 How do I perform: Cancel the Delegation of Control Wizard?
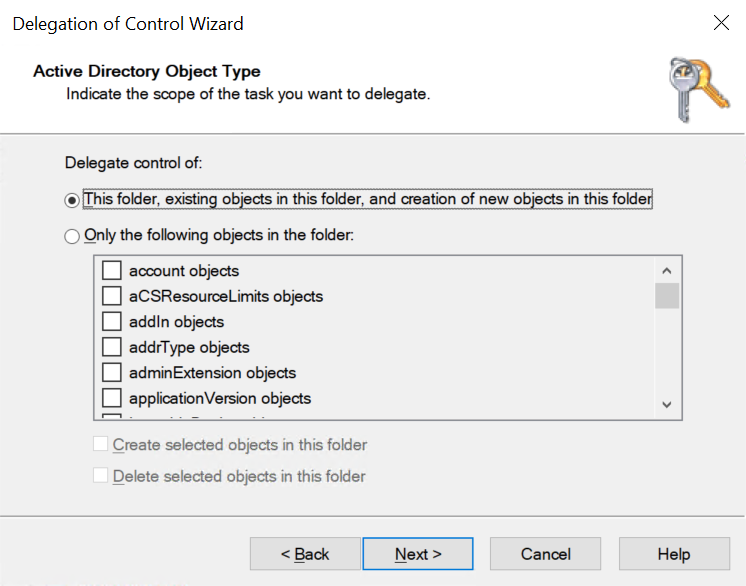click(x=546, y=554)
